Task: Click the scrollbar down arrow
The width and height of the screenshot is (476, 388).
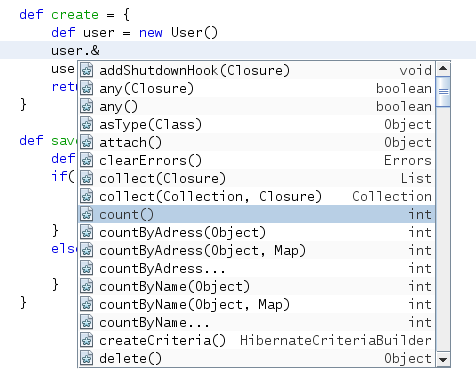Action: (443, 360)
